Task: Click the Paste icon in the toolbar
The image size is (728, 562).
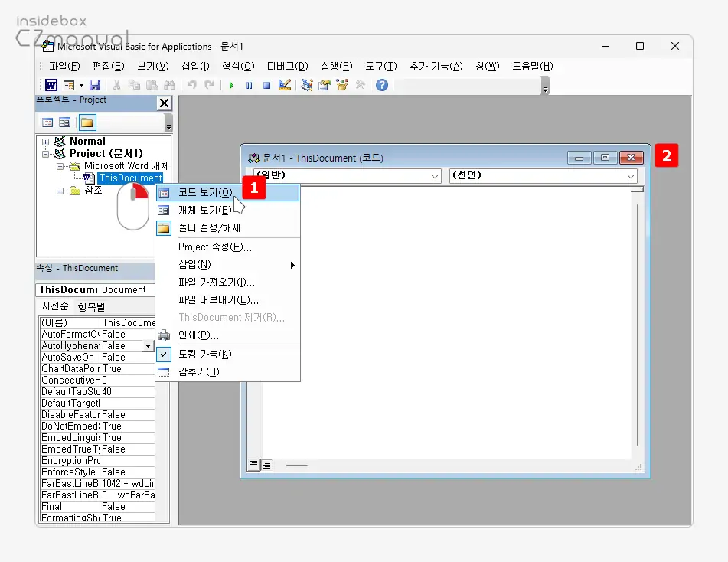Action: click(x=152, y=85)
